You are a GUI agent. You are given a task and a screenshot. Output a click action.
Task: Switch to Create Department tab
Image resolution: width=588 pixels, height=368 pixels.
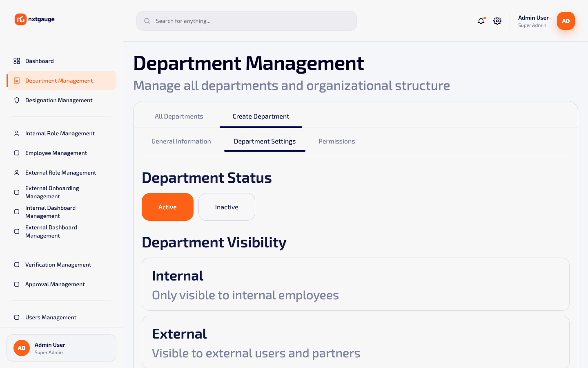coord(261,117)
